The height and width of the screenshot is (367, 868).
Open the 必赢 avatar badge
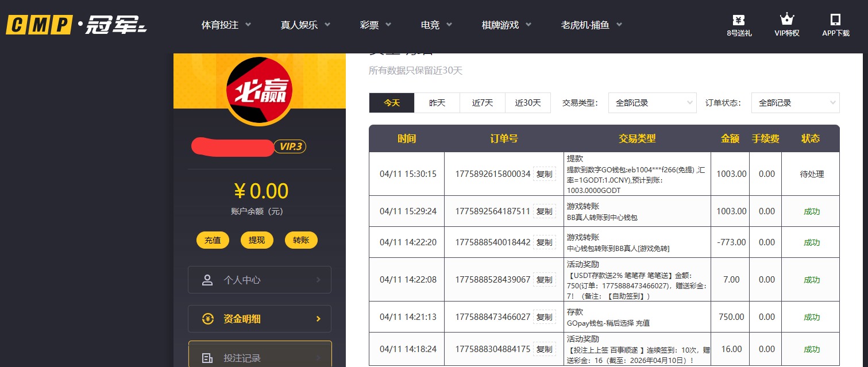260,91
